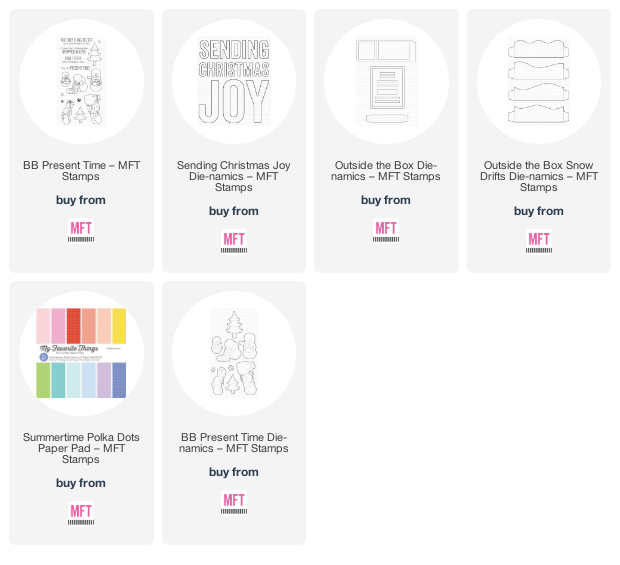
Task: Open Sending Christmas Joy die image
Action: coord(234,81)
